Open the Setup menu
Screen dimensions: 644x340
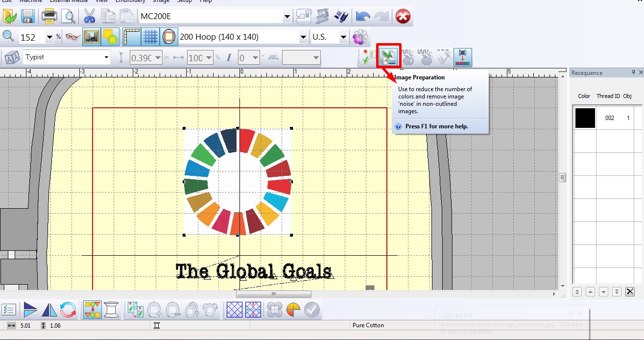[185, 1]
